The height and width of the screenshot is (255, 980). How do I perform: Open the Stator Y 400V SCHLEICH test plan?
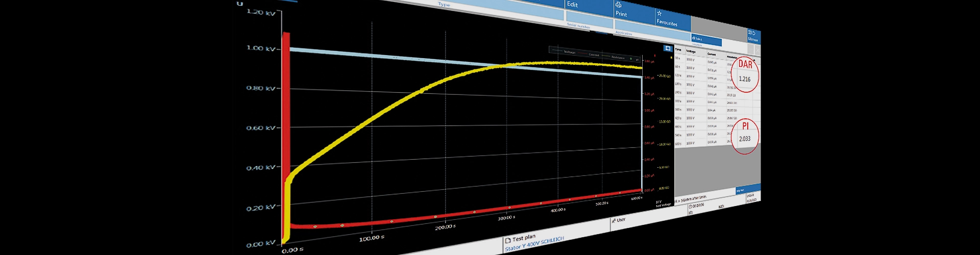(x=534, y=243)
